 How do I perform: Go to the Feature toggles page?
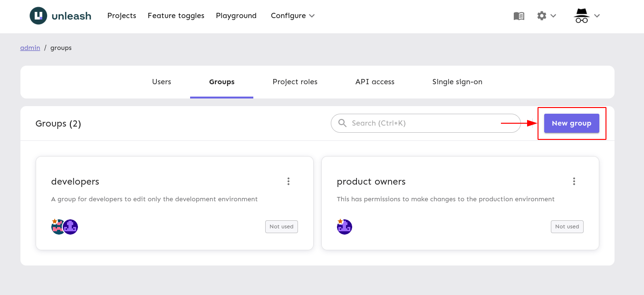pos(176,16)
